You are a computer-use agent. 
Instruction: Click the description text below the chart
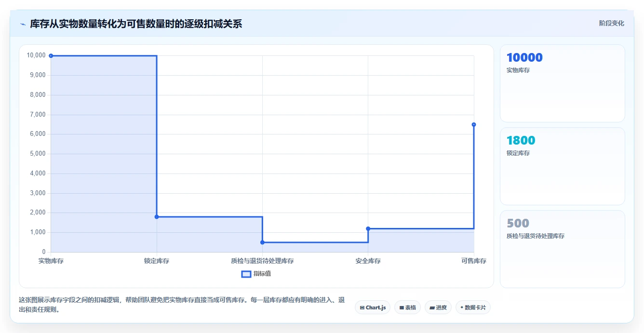click(x=182, y=305)
